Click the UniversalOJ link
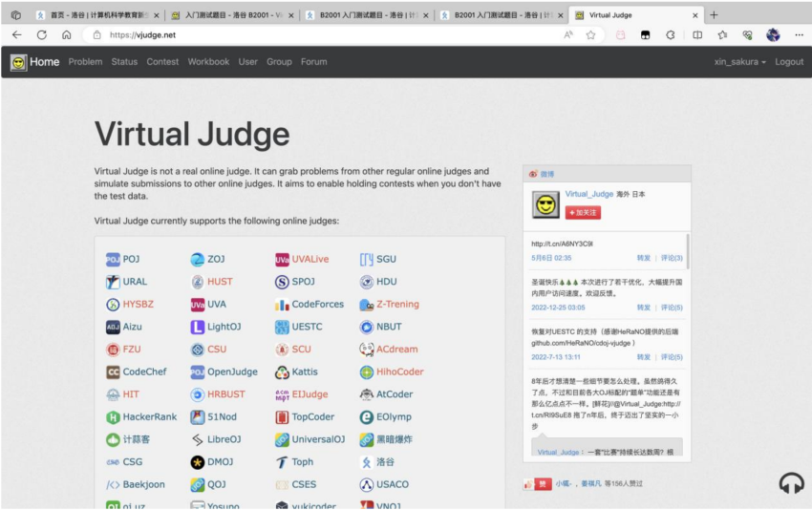 click(x=318, y=439)
